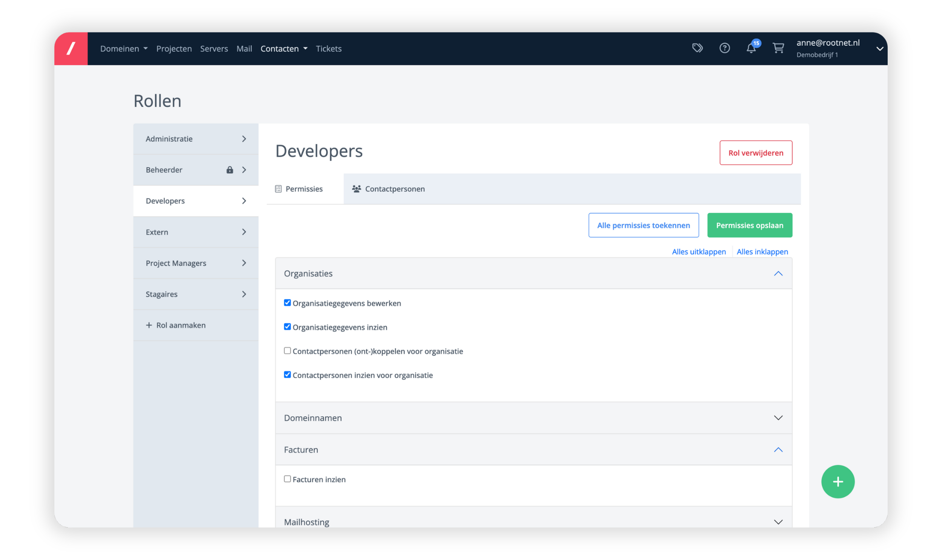The height and width of the screenshot is (560, 942).
Task: Click the Alles uitklappen link
Action: coord(699,252)
